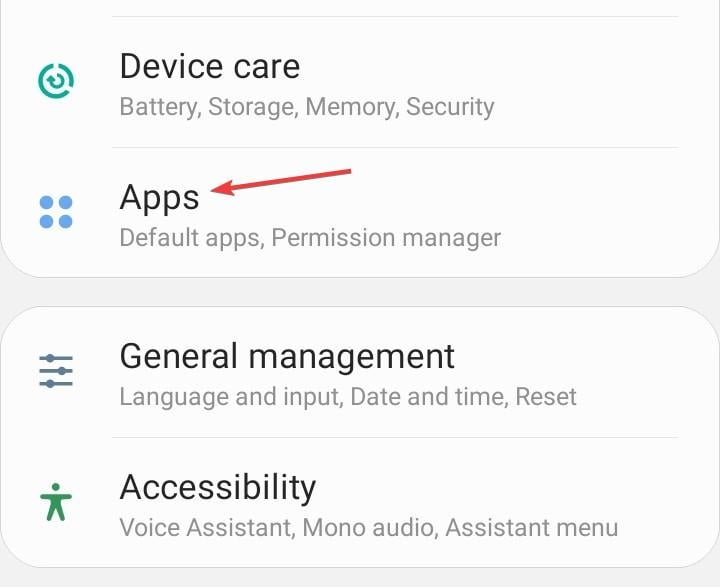The height and width of the screenshot is (587, 720).
Task: Tap 'Language and input, Date and time, Reset' text
Action: tap(347, 396)
